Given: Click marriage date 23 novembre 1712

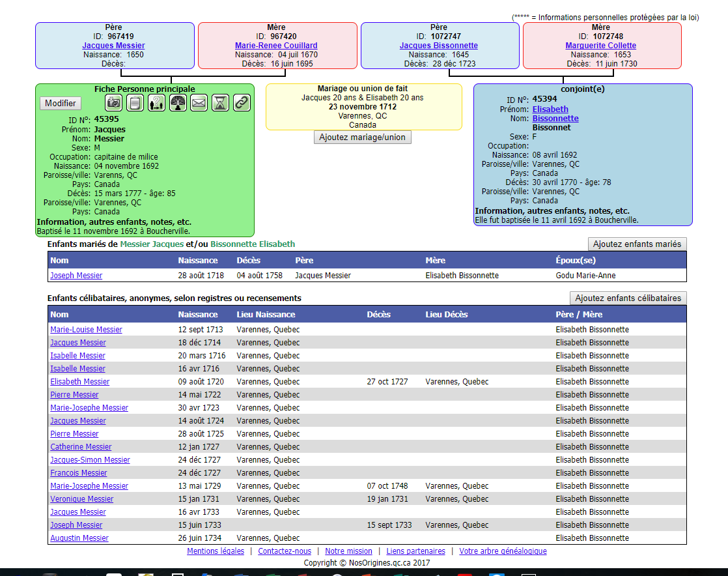Looking at the screenshot, I should tap(363, 106).
